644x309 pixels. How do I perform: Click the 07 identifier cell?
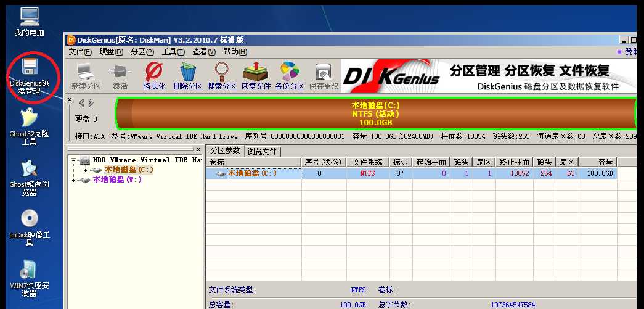click(x=400, y=174)
